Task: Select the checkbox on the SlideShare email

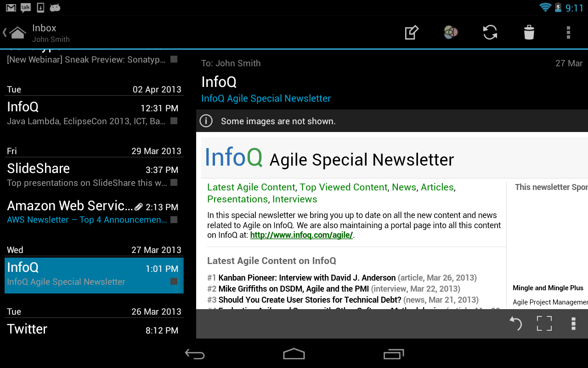Action: click(174, 183)
